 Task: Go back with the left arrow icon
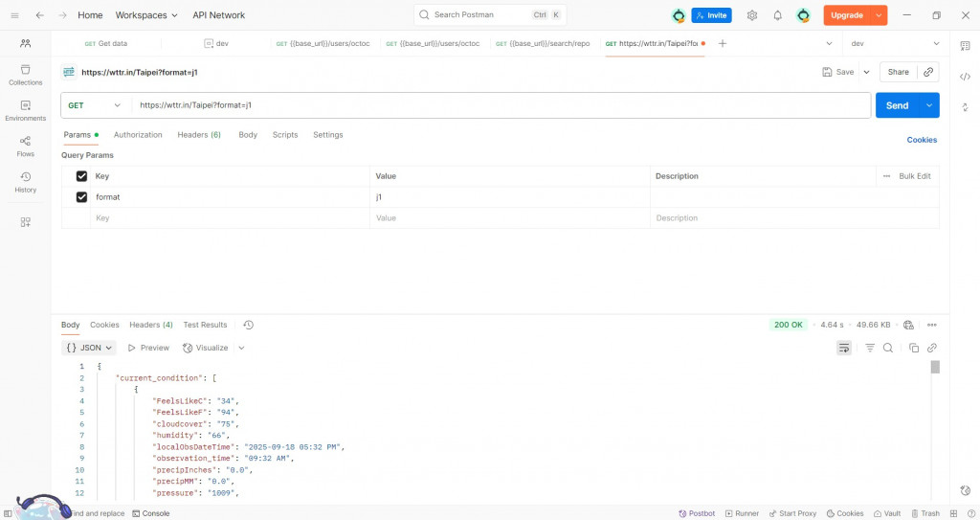click(40, 15)
